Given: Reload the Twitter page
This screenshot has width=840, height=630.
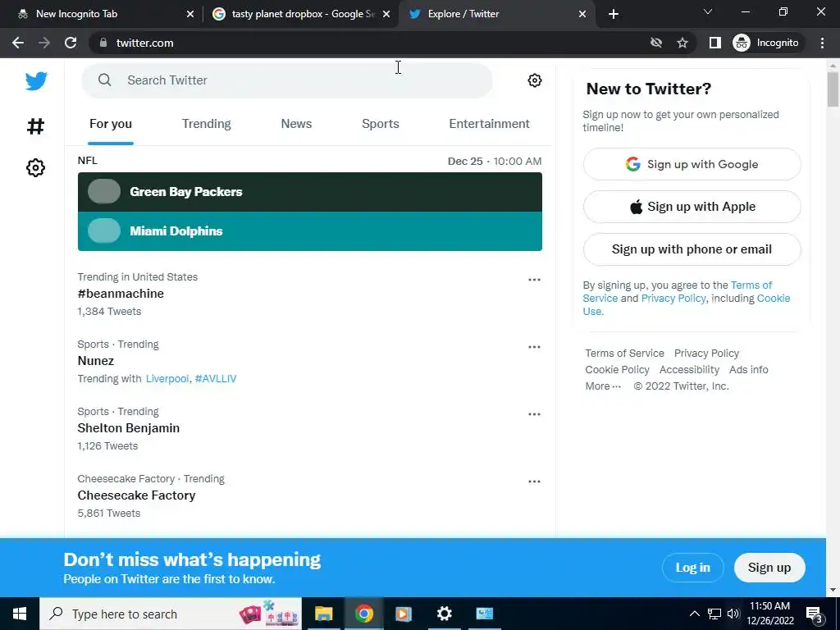Looking at the screenshot, I should pyautogui.click(x=71, y=43).
